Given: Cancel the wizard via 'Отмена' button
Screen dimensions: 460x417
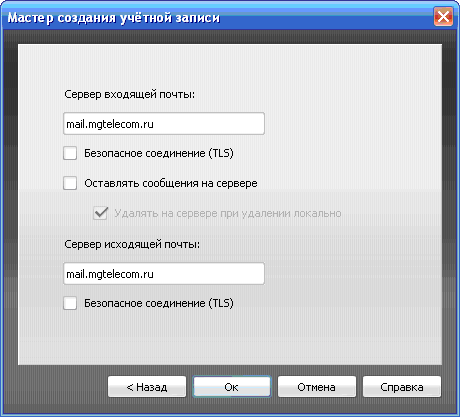Looking at the screenshot, I should coord(317,387).
